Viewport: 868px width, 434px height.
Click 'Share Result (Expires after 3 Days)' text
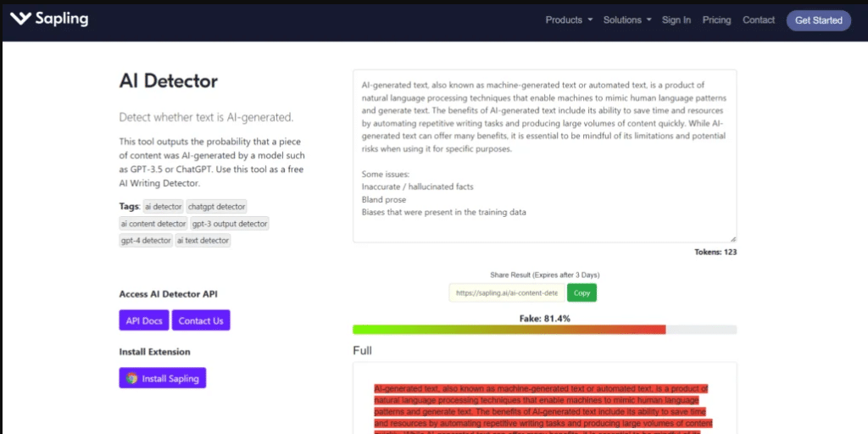[545, 275]
